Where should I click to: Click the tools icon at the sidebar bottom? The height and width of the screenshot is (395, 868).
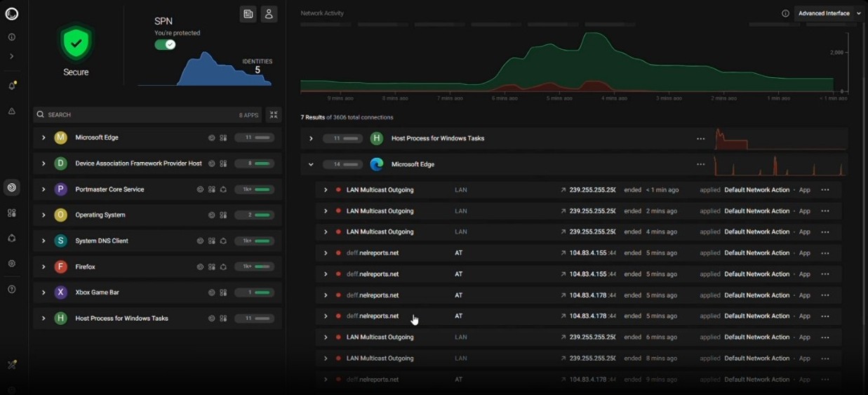(x=11, y=365)
